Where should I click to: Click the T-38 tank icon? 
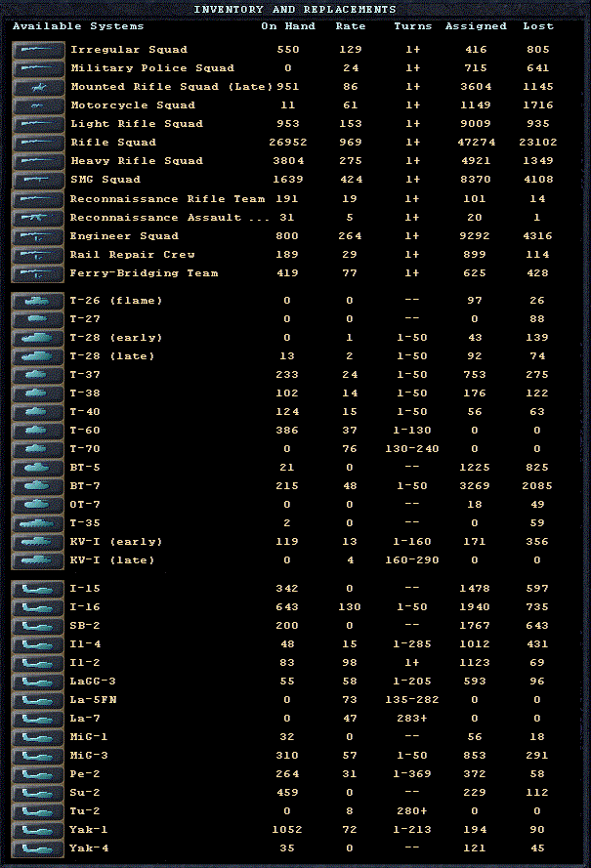click(x=38, y=393)
